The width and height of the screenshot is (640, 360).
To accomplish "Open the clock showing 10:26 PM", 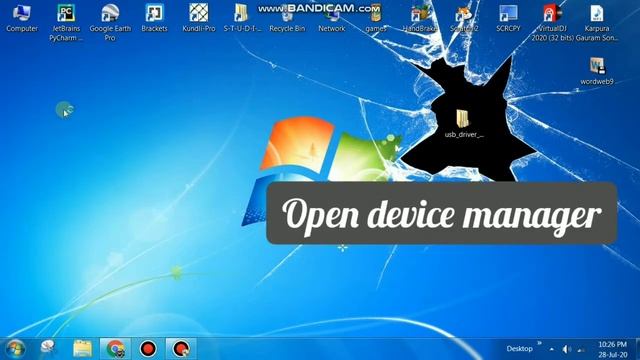I will click(612, 349).
